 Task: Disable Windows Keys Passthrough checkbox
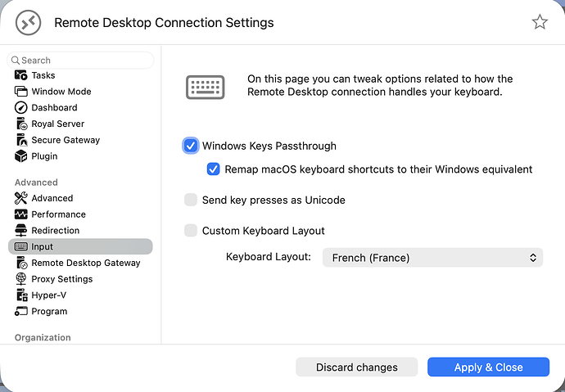click(x=191, y=146)
